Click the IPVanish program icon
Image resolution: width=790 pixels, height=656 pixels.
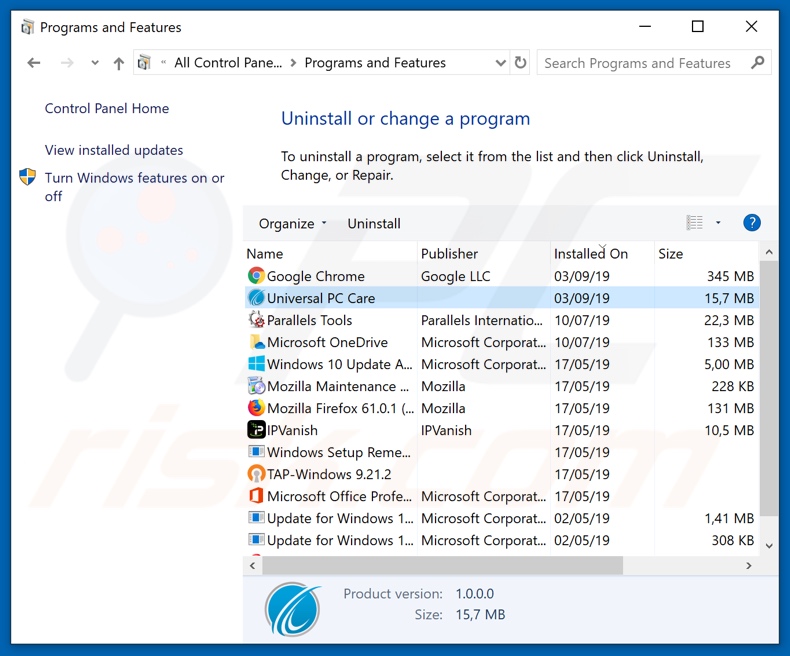[256, 430]
